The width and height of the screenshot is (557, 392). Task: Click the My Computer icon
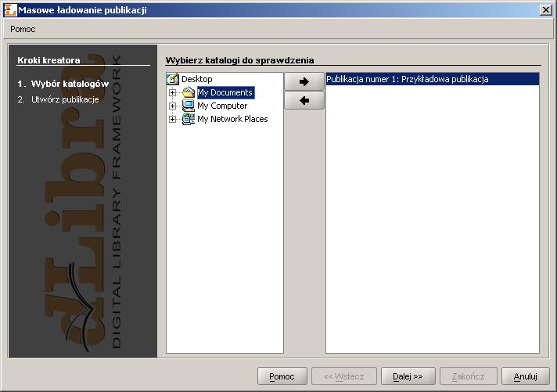click(x=189, y=106)
